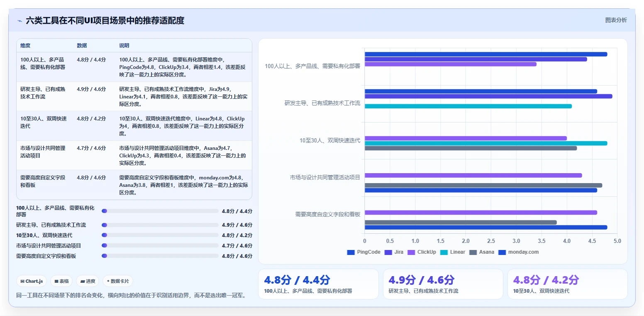Click the progress bar for 需要高度自定义字段和看板
Screen dimensions: 644x316
coord(160,256)
